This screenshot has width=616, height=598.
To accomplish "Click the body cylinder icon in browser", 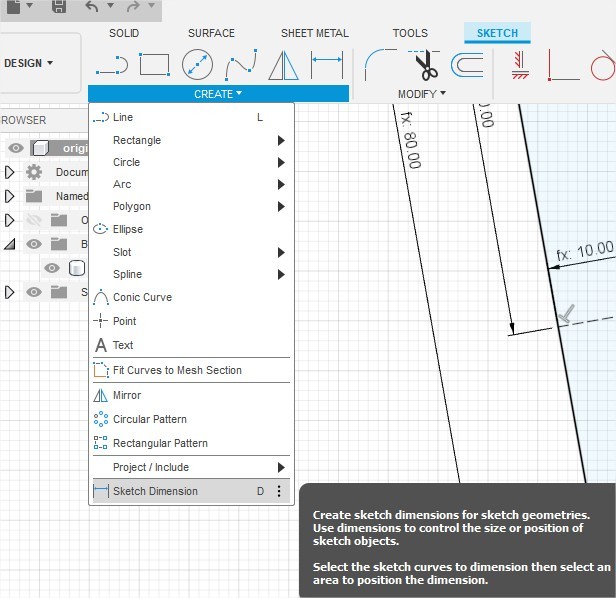I will [x=77, y=268].
